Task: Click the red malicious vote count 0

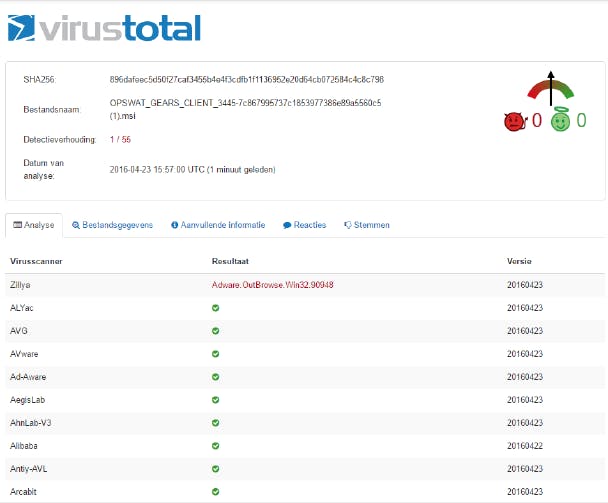Action: [537, 121]
